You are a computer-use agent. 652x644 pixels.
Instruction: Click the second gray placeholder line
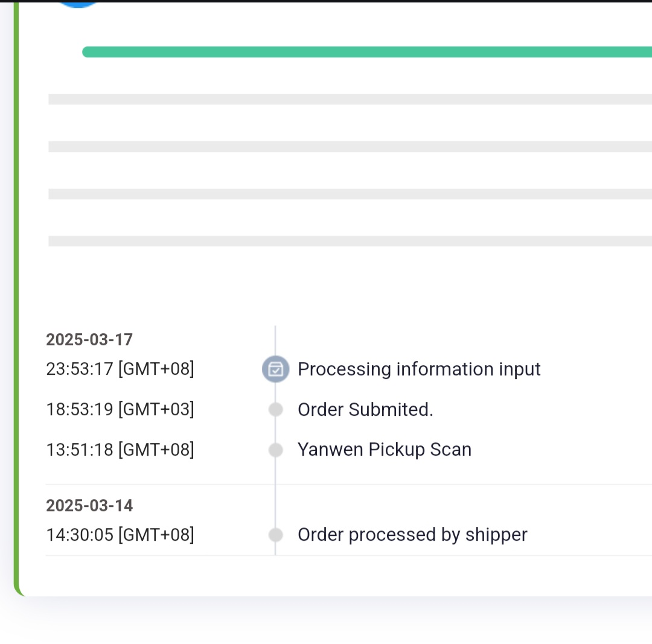[x=350, y=147]
